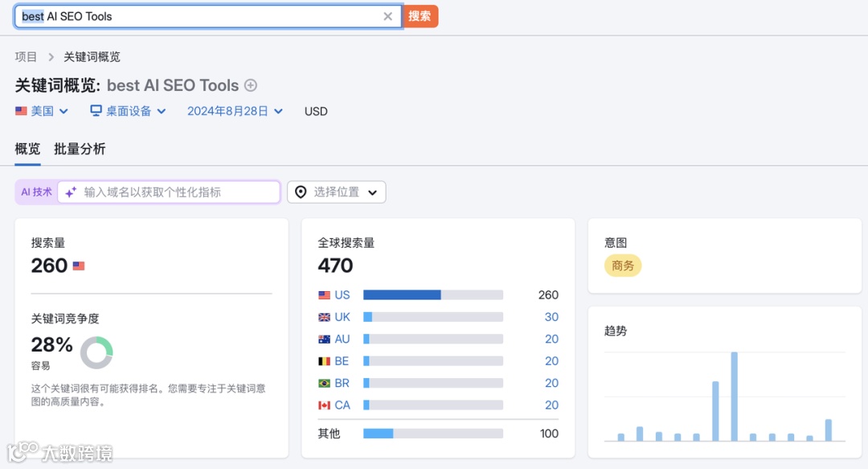Expand the 2024年8月28日 date picker
868x469 pixels.
pyautogui.click(x=235, y=111)
